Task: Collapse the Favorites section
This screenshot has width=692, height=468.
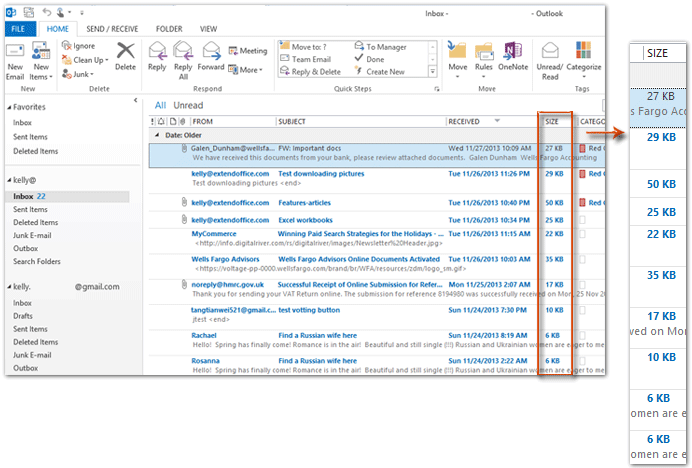Action: [x=9, y=107]
